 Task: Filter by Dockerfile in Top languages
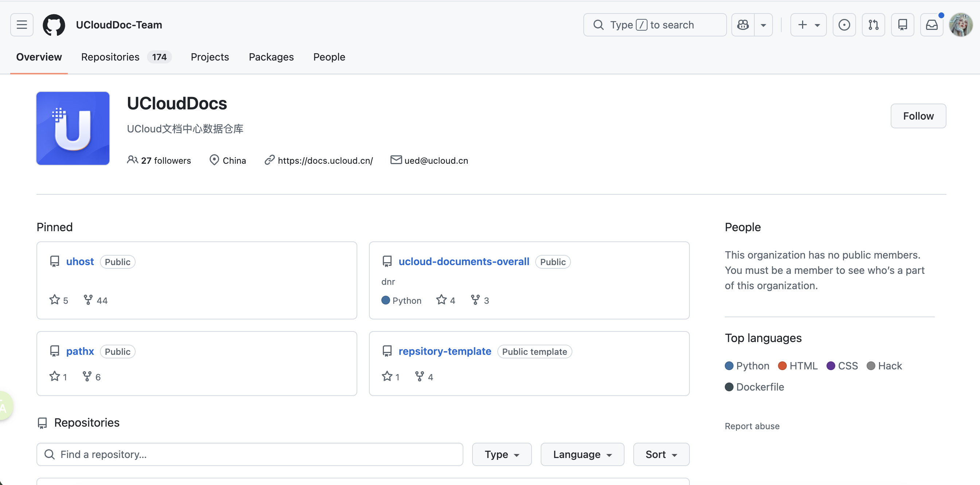coord(754,387)
